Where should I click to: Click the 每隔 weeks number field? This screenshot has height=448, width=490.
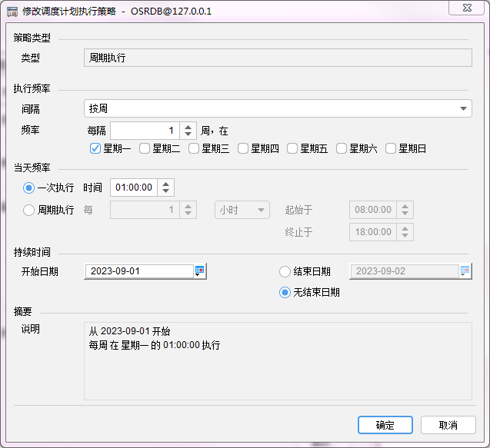pos(145,131)
